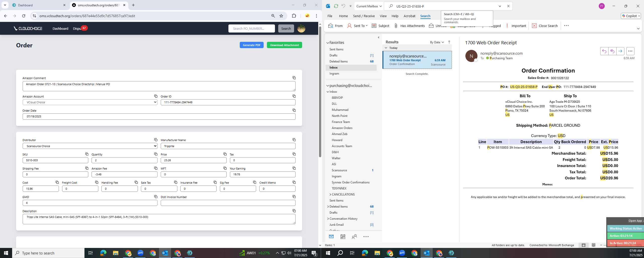Copy the Description field value
Viewport: 644px width, 258px height.
pos(294,211)
